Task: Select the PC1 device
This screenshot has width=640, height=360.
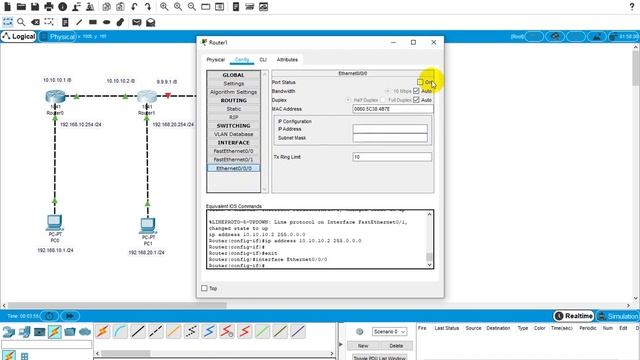Action: pyautogui.click(x=148, y=226)
